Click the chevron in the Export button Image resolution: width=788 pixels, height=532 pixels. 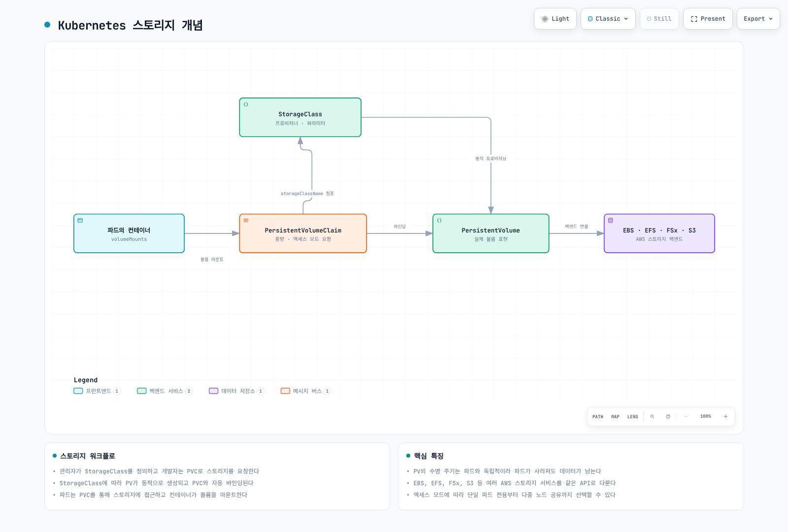[771, 19]
